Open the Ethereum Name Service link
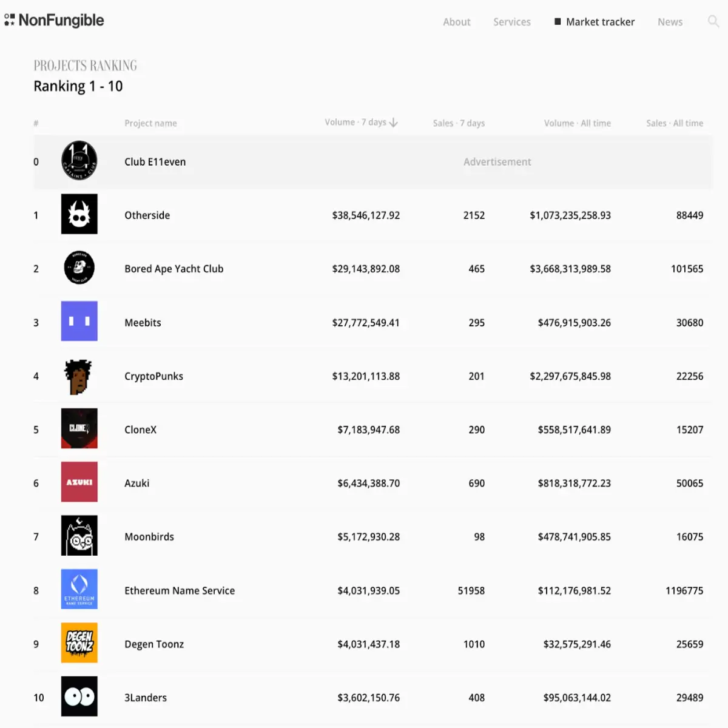 [x=180, y=591]
